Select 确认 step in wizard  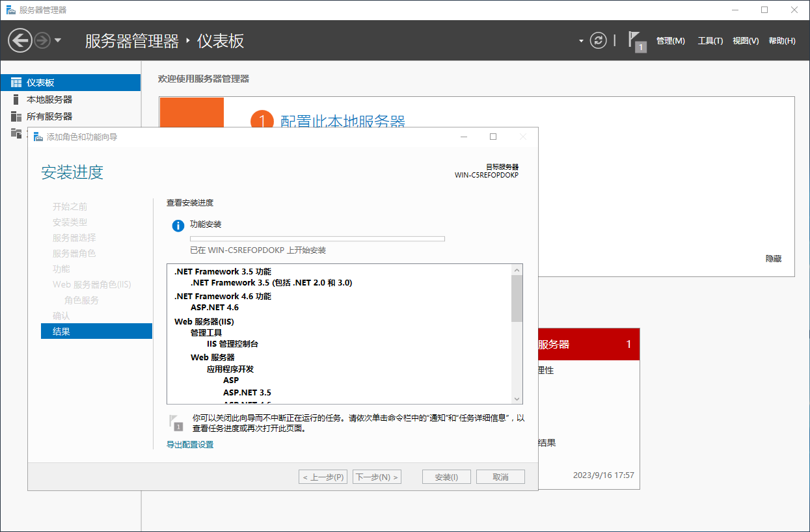click(x=61, y=316)
